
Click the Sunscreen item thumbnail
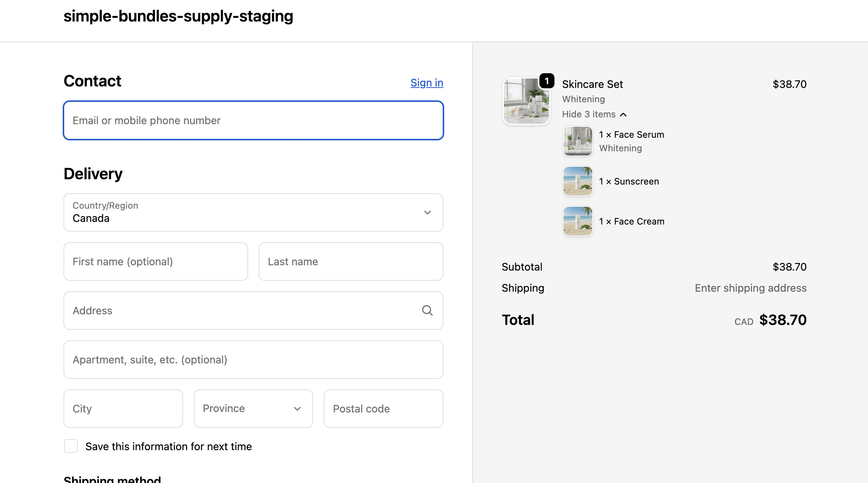[x=578, y=182]
